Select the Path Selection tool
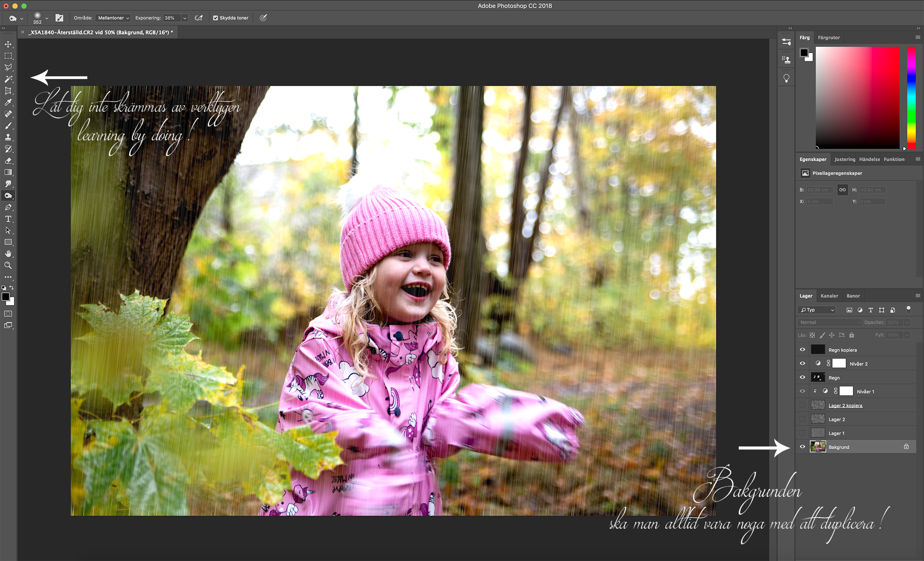 coord(8,230)
